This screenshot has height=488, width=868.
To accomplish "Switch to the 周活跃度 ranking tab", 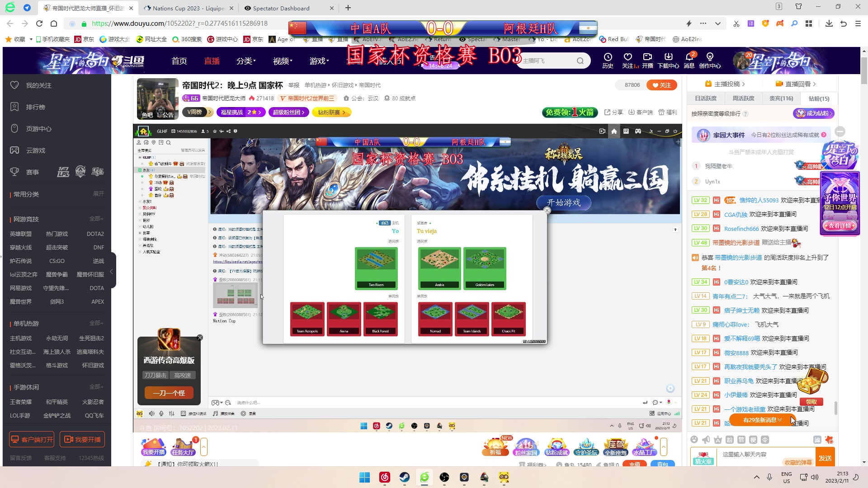I will point(743,99).
